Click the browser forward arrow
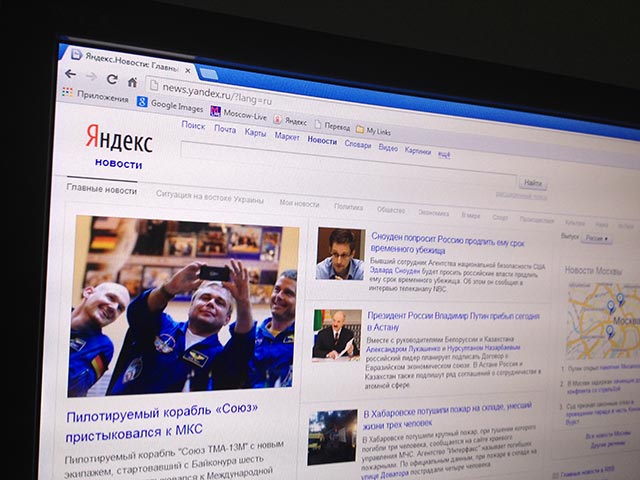This screenshot has width=640, height=480. 90,77
